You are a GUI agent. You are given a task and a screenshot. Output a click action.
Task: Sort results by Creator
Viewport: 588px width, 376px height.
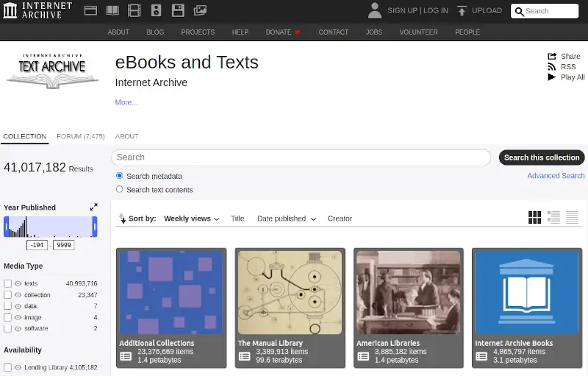[340, 219]
